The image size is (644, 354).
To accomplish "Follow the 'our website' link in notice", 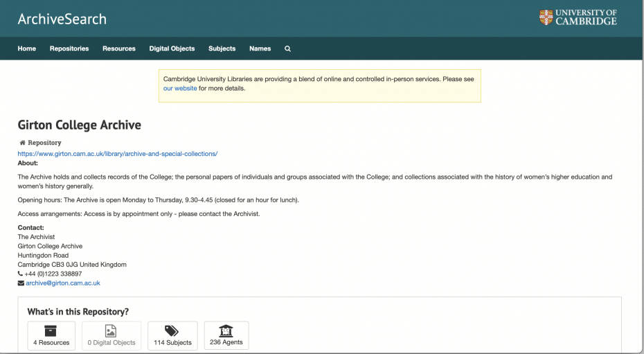I will 180,89.
